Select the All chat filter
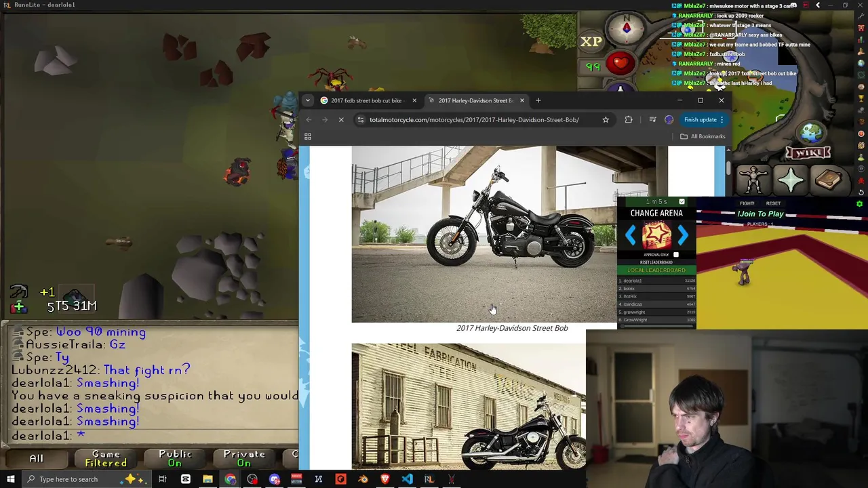The image size is (868, 488). 36,459
